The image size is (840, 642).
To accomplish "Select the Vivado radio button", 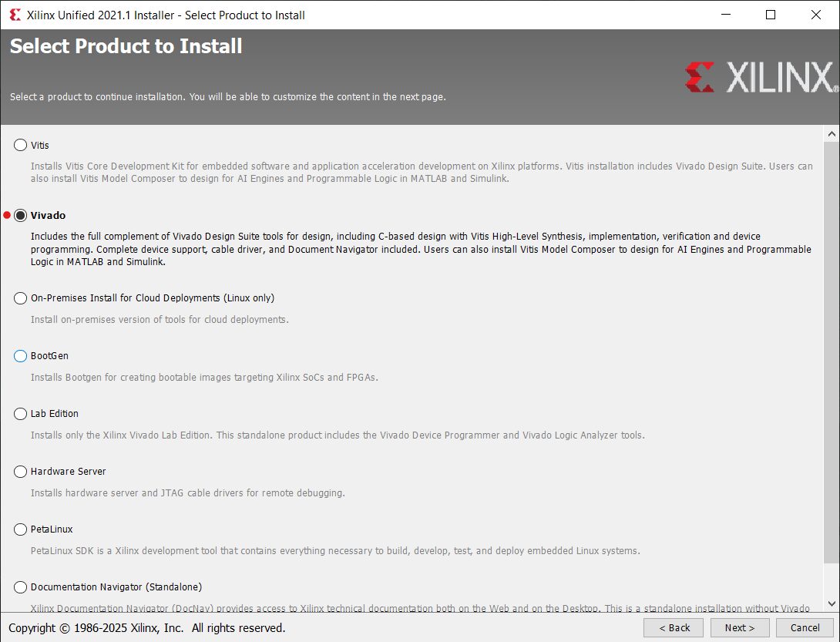I will (20, 216).
